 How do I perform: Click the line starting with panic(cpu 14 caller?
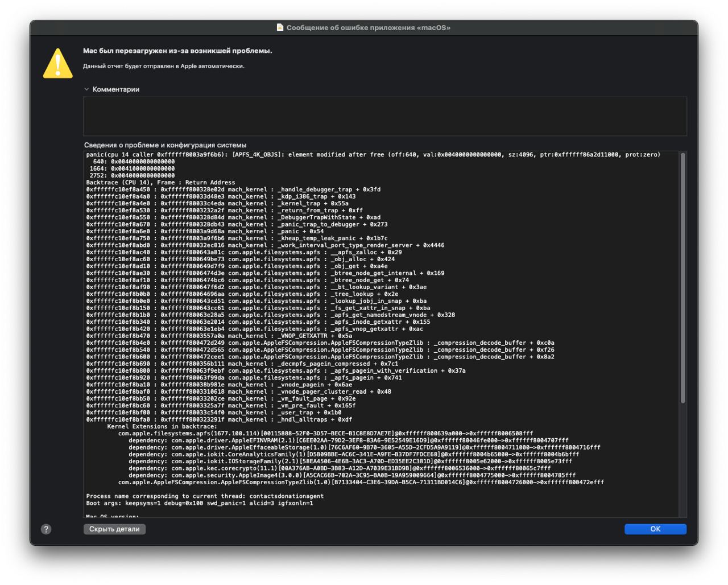pyautogui.click(x=373, y=155)
